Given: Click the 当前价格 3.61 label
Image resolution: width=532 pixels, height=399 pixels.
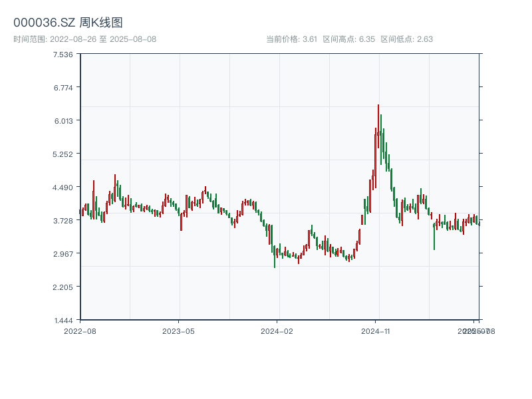Looking at the screenshot, I should [291, 39].
